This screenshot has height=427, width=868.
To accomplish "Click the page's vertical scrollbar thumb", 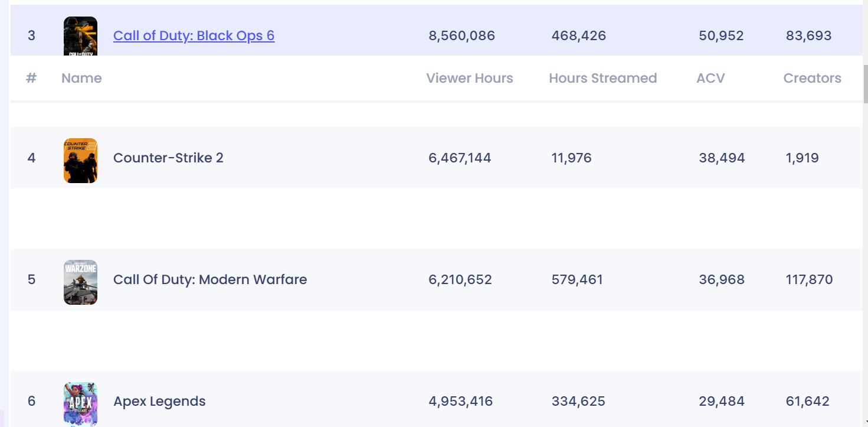I will coord(865,84).
